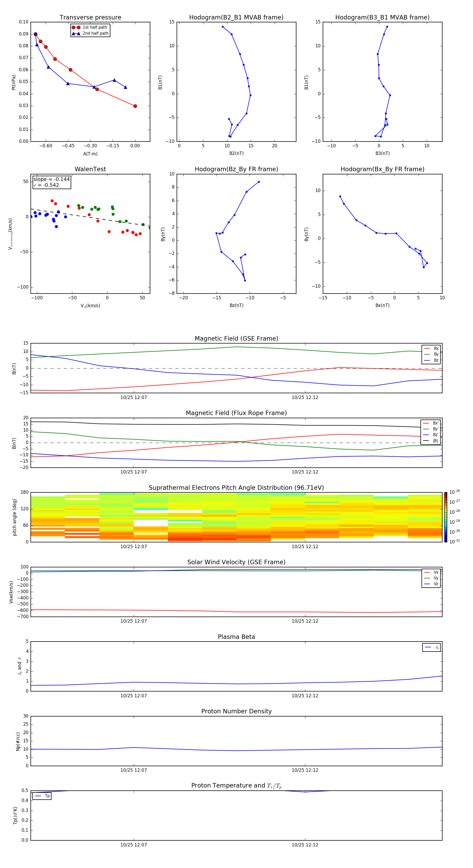Click the 'slope = -0.144' annotation
This screenshot has height=868, width=473.
pyautogui.click(x=52, y=179)
